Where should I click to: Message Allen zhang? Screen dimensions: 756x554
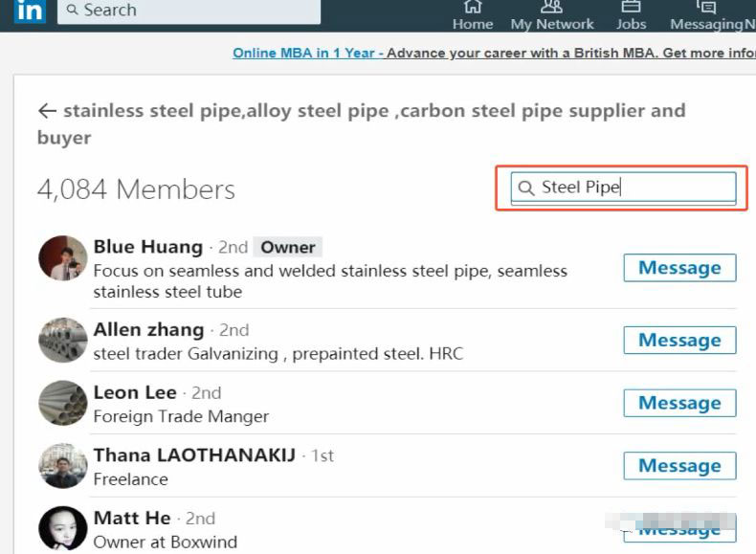[x=679, y=341]
